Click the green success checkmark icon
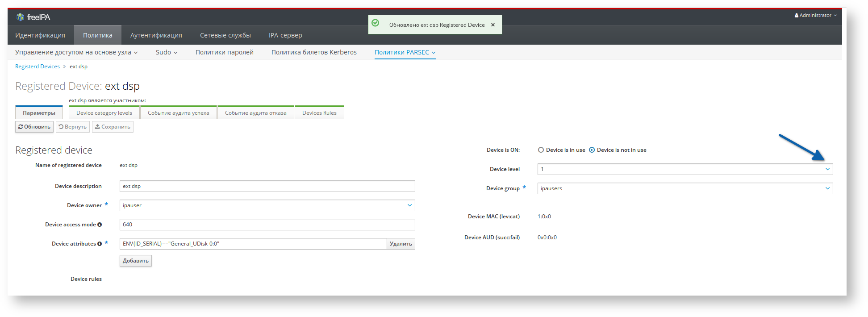 (376, 23)
